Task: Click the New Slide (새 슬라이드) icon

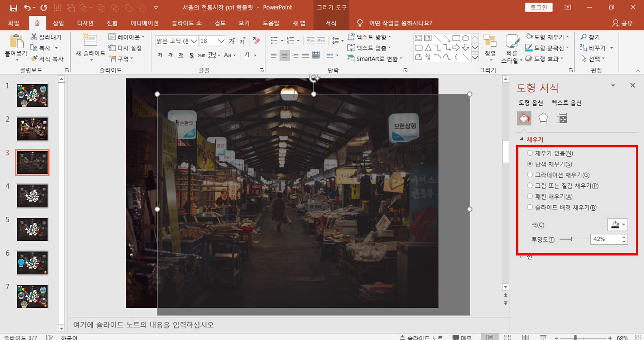Action: click(90, 40)
